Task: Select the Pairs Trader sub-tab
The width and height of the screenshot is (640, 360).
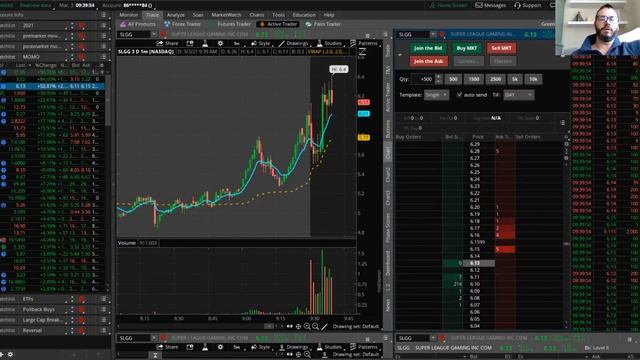Action: coord(323,24)
